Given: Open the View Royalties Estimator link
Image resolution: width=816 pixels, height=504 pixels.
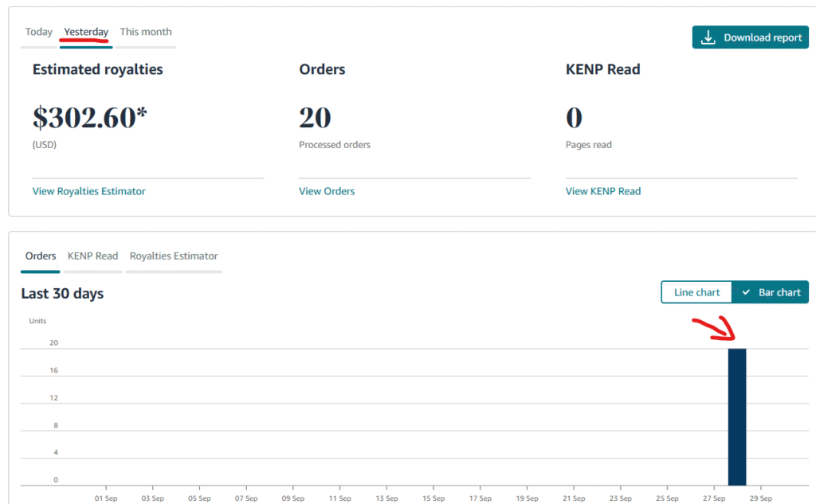Looking at the screenshot, I should click(x=88, y=191).
